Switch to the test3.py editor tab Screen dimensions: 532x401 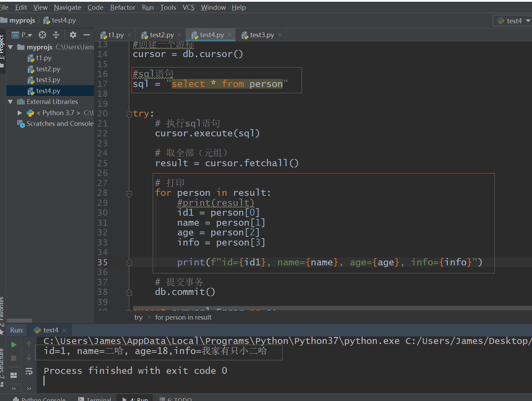point(262,34)
